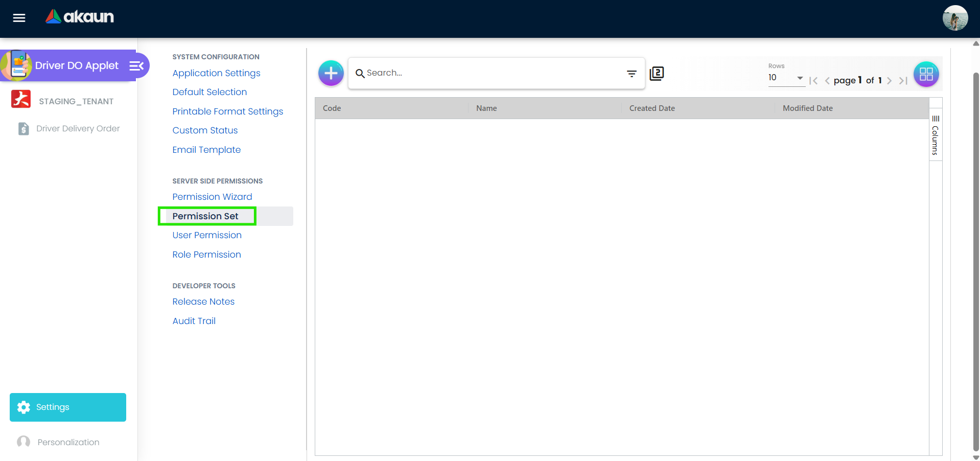Click the Release Notes link
The image size is (980, 461).
(x=203, y=302)
